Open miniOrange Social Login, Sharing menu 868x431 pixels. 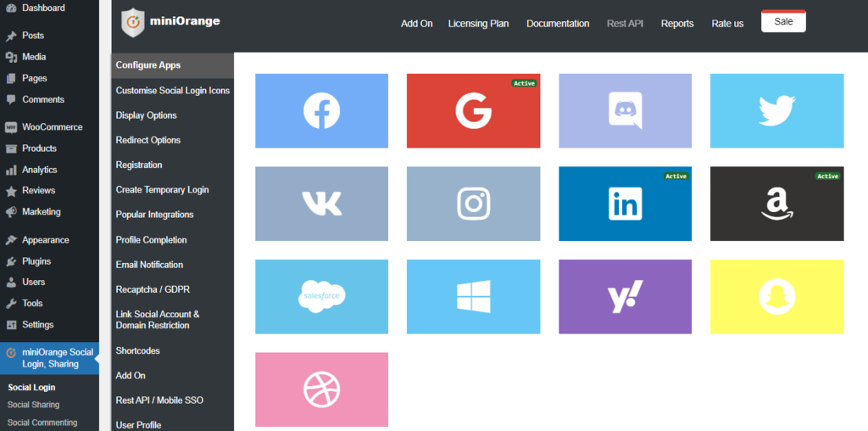click(x=49, y=358)
